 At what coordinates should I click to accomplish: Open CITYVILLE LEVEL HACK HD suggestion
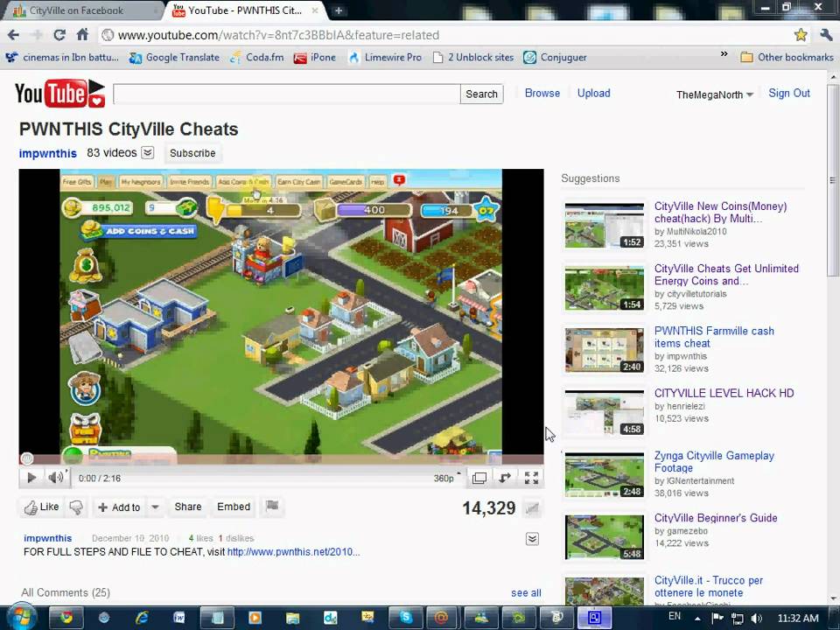[724, 393]
